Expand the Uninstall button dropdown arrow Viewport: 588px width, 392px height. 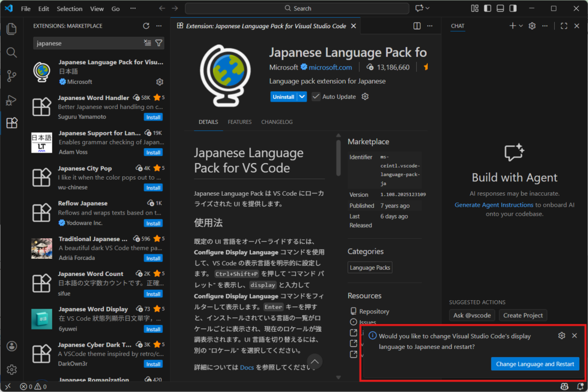click(x=302, y=97)
